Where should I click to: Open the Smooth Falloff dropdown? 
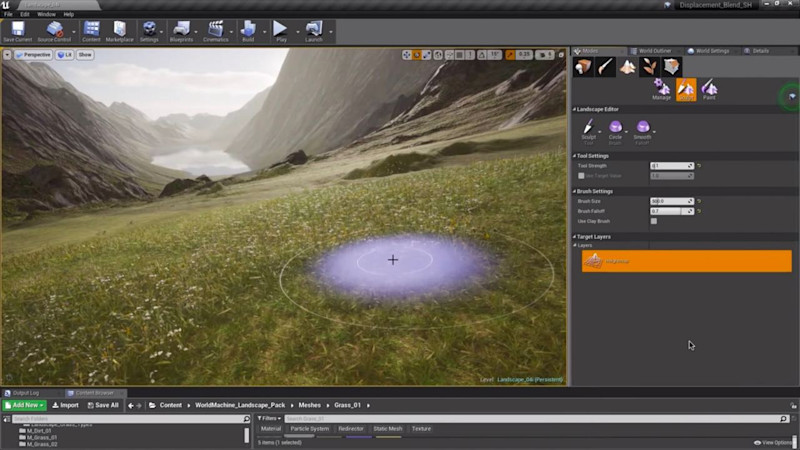(x=654, y=132)
